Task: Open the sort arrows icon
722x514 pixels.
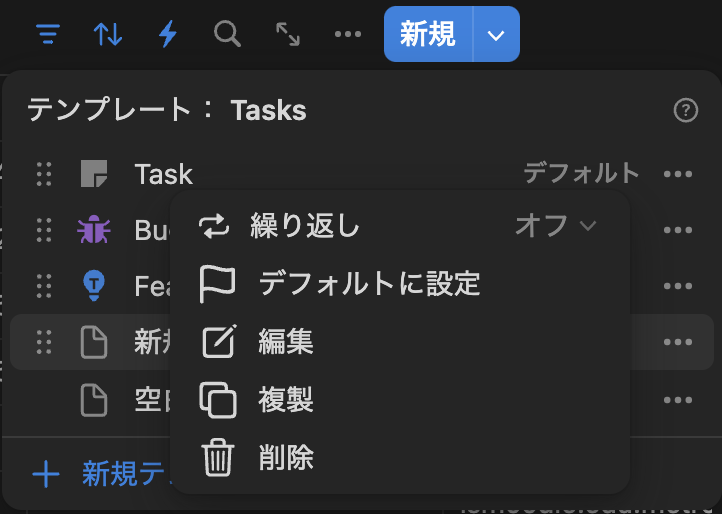Action: (108, 35)
